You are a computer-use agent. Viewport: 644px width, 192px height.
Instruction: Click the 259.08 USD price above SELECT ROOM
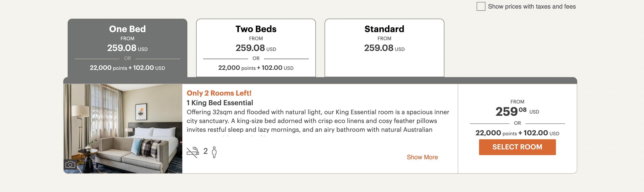click(517, 112)
